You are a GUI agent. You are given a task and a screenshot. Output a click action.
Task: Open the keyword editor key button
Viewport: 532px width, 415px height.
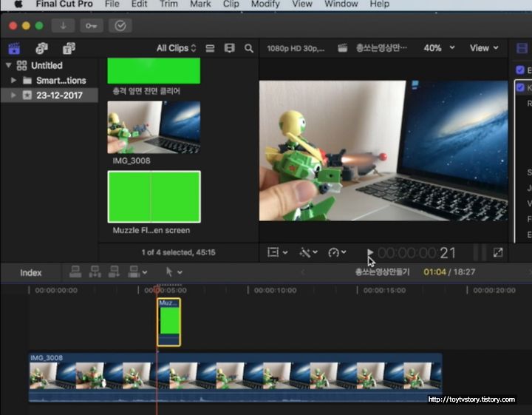tap(92, 26)
